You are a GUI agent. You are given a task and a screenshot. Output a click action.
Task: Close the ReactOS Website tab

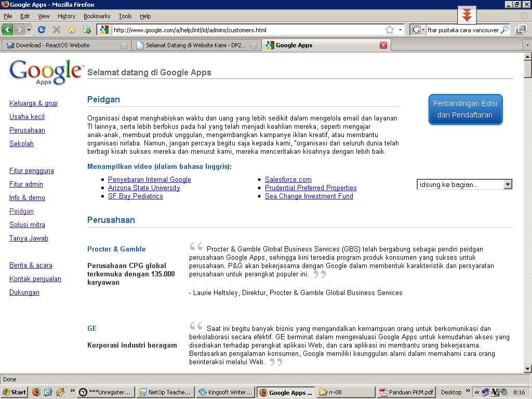[x=124, y=45]
